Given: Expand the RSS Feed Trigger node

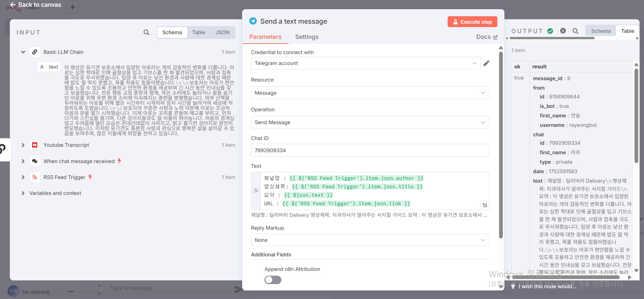Looking at the screenshot, I should point(23,177).
